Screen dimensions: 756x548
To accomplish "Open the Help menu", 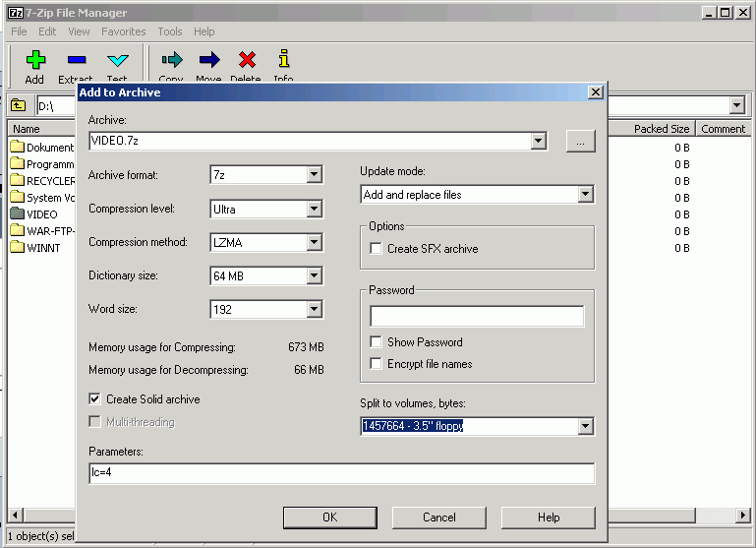I will click(204, 31).
